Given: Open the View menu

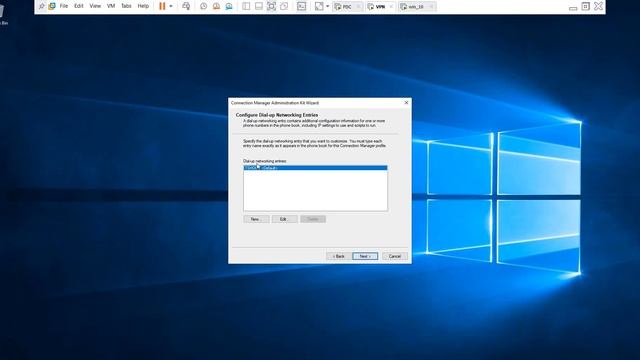Looking at the screenshot, I should point(95,6).
